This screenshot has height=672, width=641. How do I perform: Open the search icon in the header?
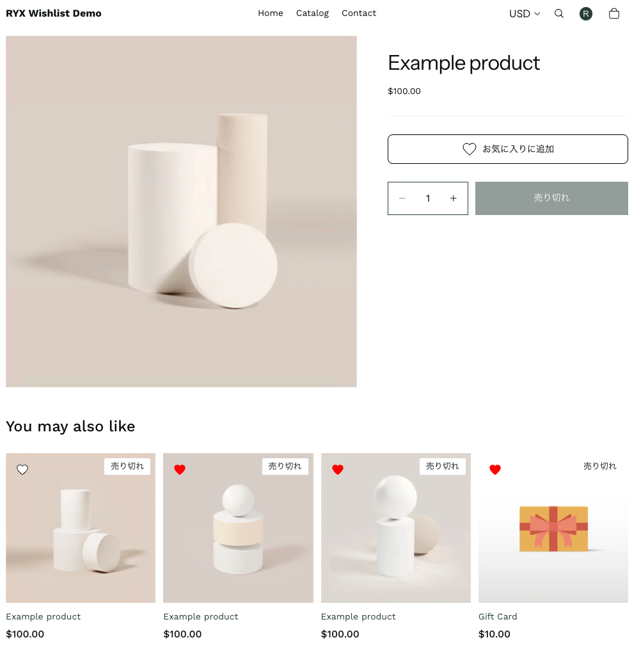pos(558,13)
